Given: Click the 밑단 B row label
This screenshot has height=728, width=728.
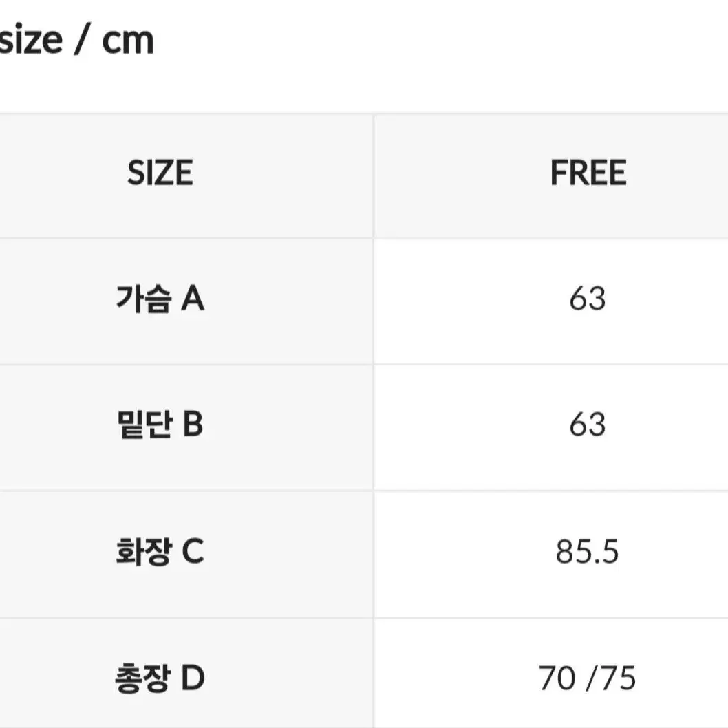Looking at the screenshot, I should (160, 425).
